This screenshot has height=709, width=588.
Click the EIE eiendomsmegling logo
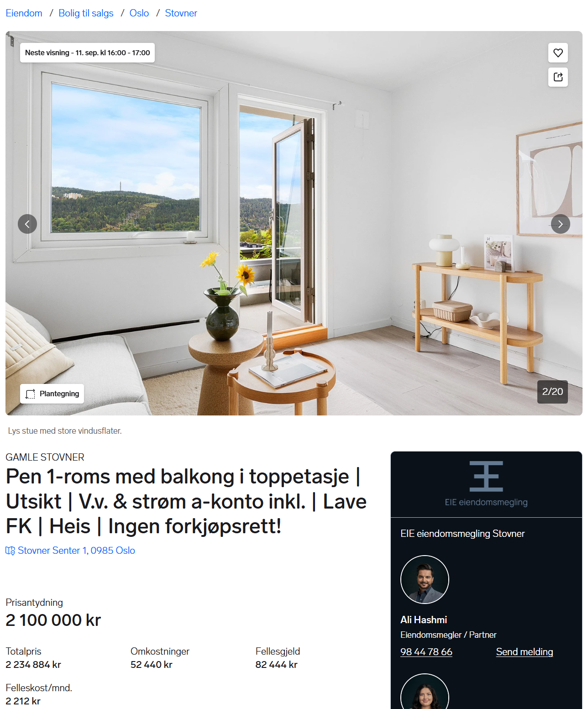coord(486,484)
